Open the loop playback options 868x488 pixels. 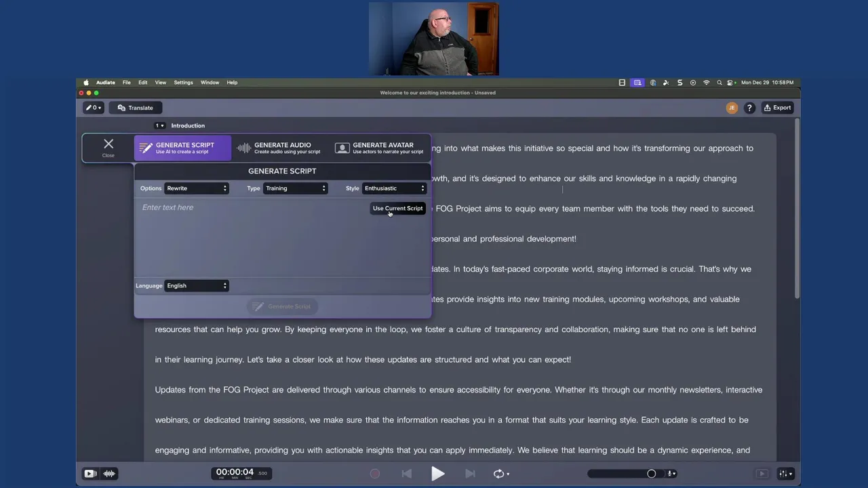click(501, 474)
